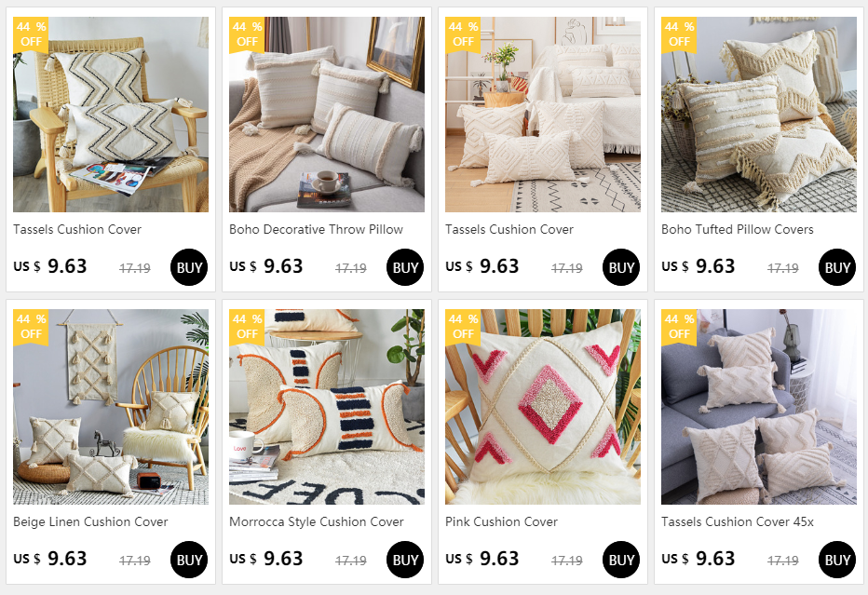
Task: Click BUY button for Tassels Cushion Cover on rattan chair
Action: [x=189, y=267]
